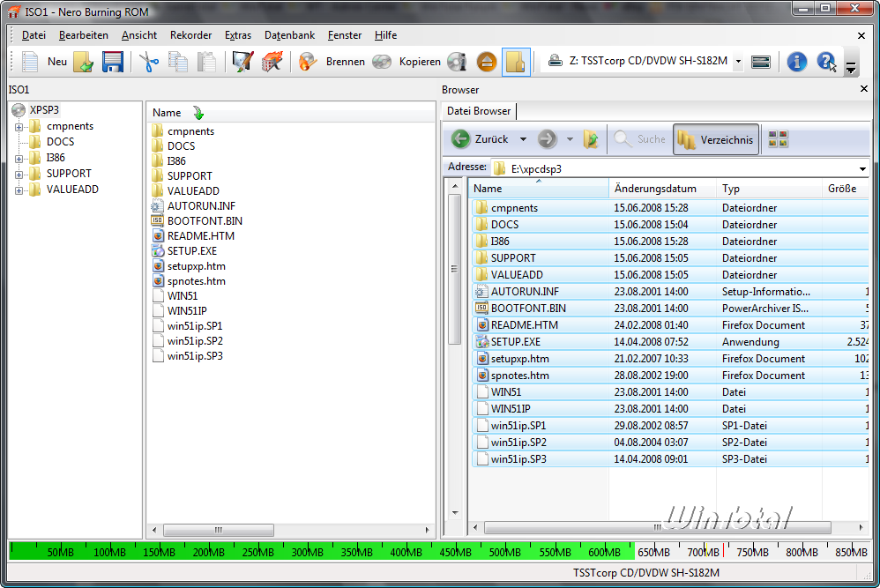Open the Hilfe menu

pyautogui.click(x=385, y=34)
